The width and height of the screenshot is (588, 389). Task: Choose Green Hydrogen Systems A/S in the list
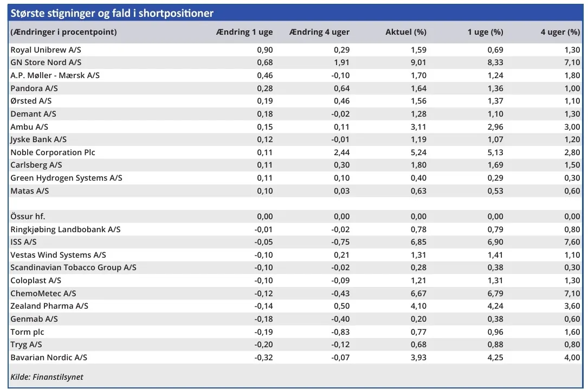66,178
